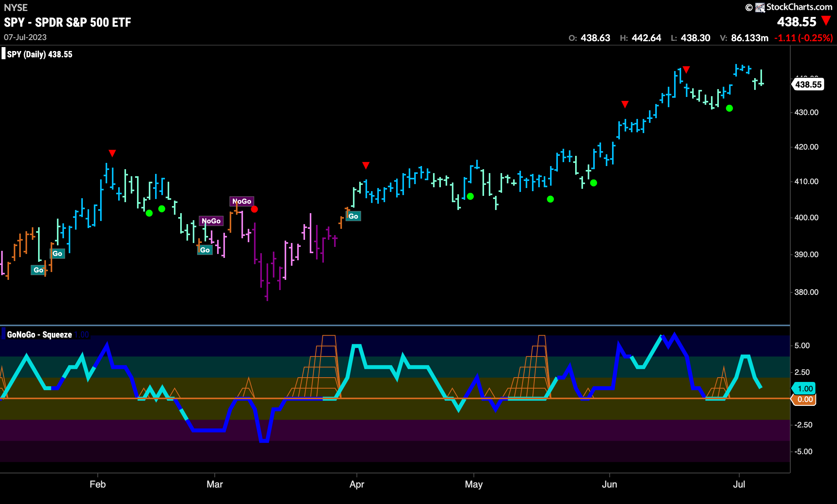Click the red triangle above the April peak
837x504 pixels.
point(366,166)
